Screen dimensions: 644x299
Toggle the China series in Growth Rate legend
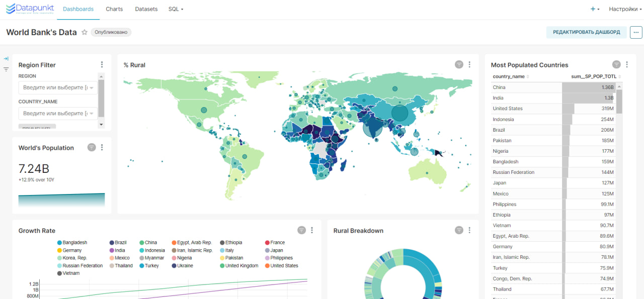[x=148, y=243]
